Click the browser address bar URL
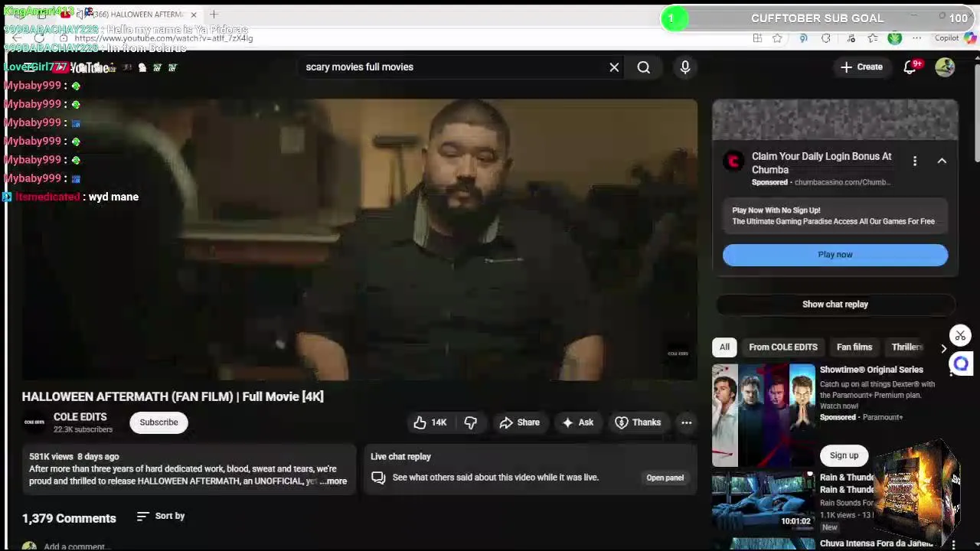Screen dimensions: 980x551 [164, 38]
